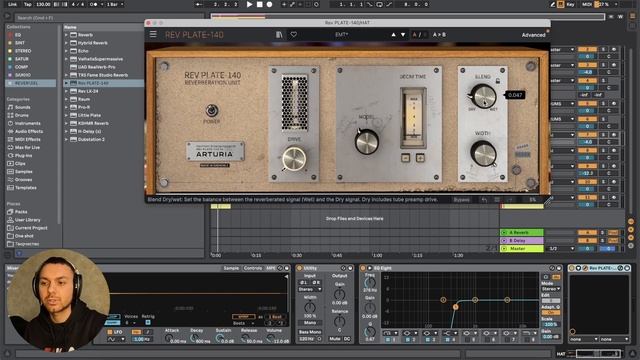Viewport: 640px width, 360px height.
Task: Click A>B copy button
Action: [439, 35]
